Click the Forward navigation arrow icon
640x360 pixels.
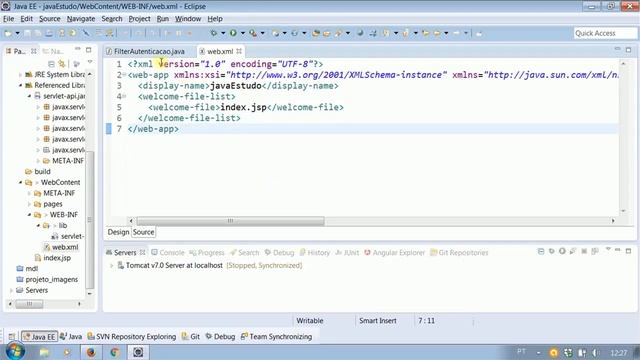pyautogui.click(x=456, y=33)
